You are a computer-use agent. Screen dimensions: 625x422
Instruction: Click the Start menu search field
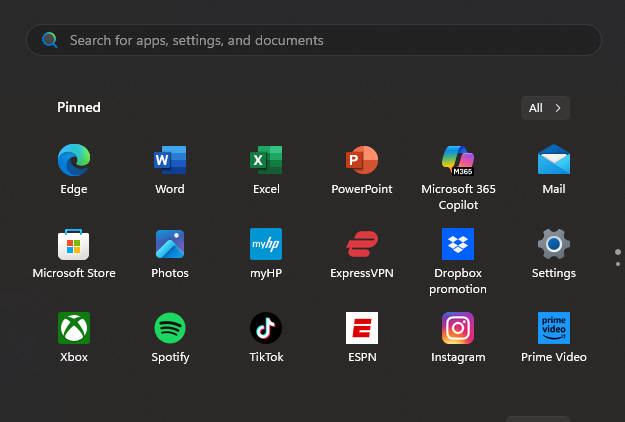tap(314, 40)
